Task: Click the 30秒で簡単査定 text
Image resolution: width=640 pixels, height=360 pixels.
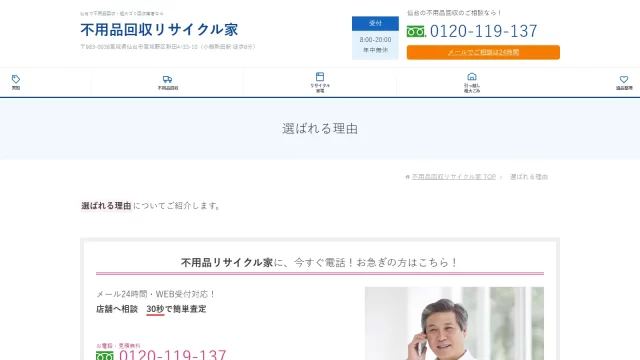Action: click(176, 309)
